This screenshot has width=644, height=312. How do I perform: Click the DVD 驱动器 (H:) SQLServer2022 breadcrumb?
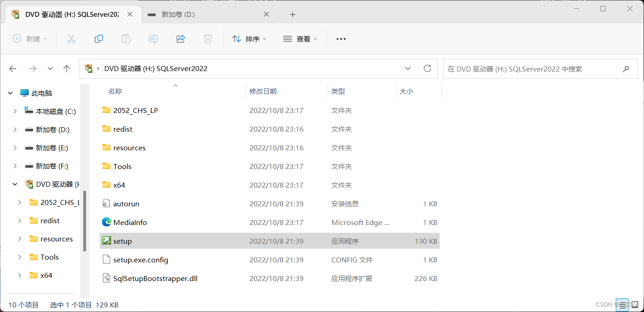[156, 69]
